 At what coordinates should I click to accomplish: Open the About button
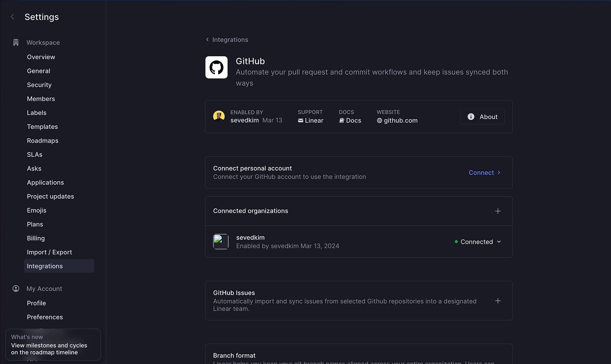[x=482, y=117]
